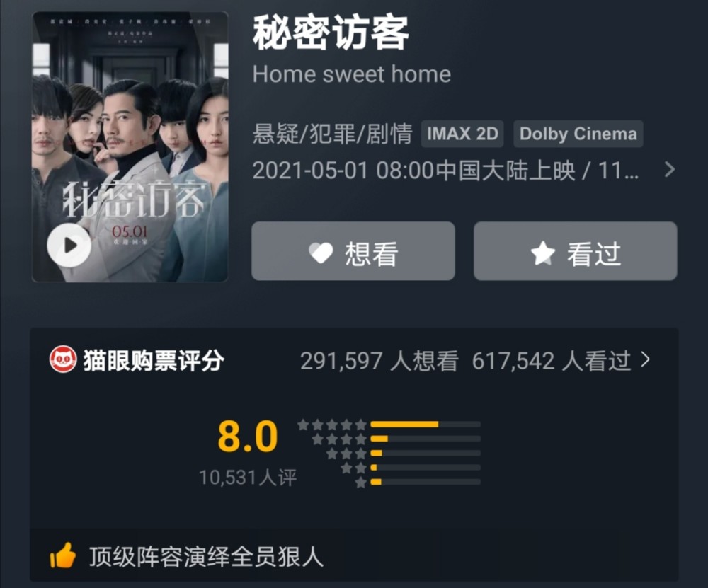The image size is (708, 588).
Task: Open the 秘密访客 poster image
Action: (x=130, y=147)
